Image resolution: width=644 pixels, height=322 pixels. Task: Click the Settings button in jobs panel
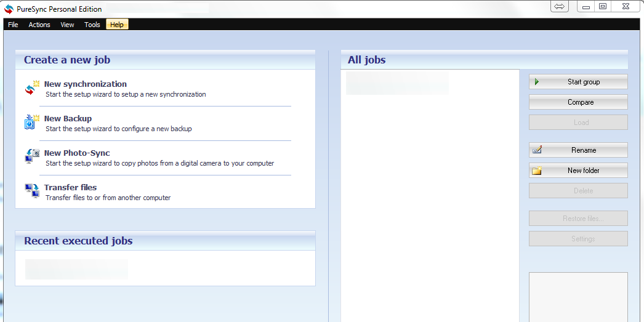[x=578, y=239]
